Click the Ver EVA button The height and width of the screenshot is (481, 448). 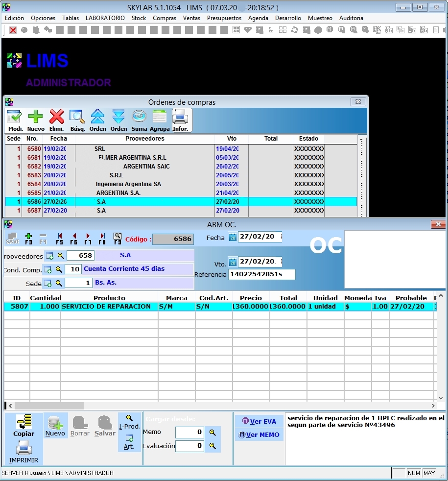point(259,421)
